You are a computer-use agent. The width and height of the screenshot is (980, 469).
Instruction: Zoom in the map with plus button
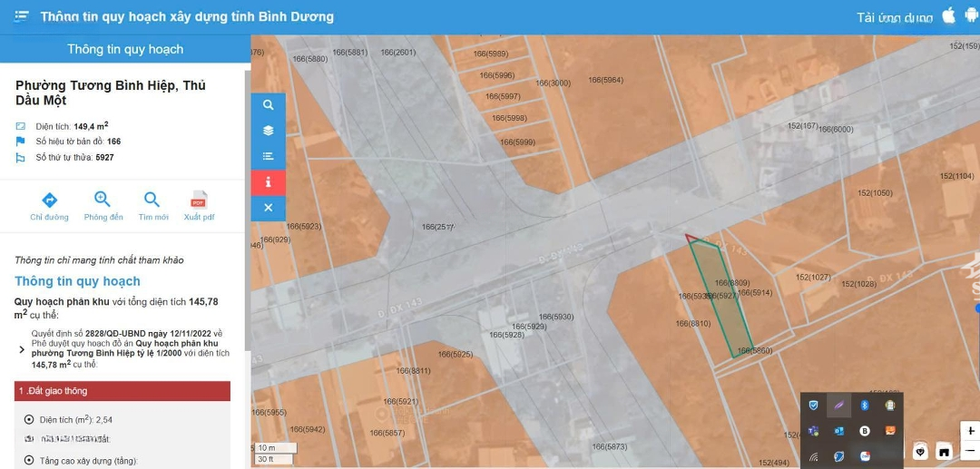click(971, 431)
